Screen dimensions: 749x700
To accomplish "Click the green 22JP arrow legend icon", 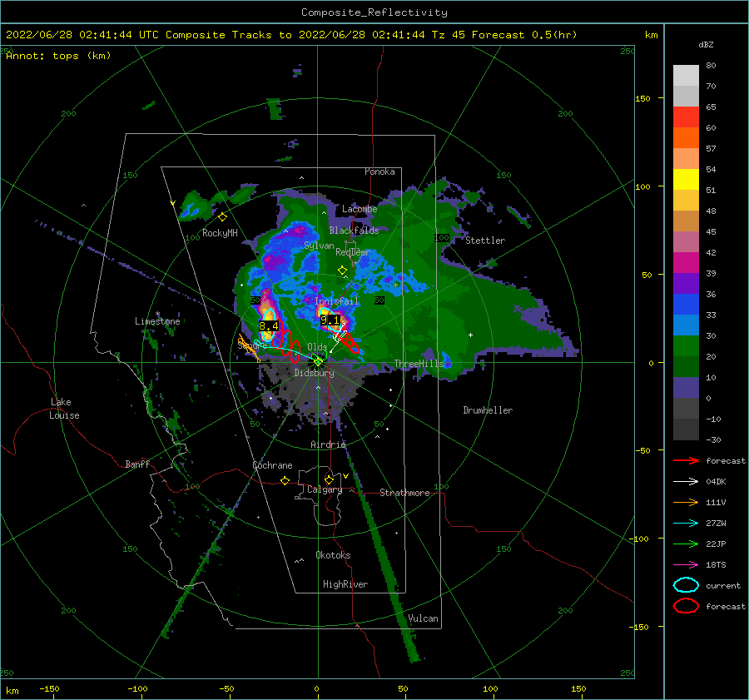I will pyautogui.click(x=686, y=544).
